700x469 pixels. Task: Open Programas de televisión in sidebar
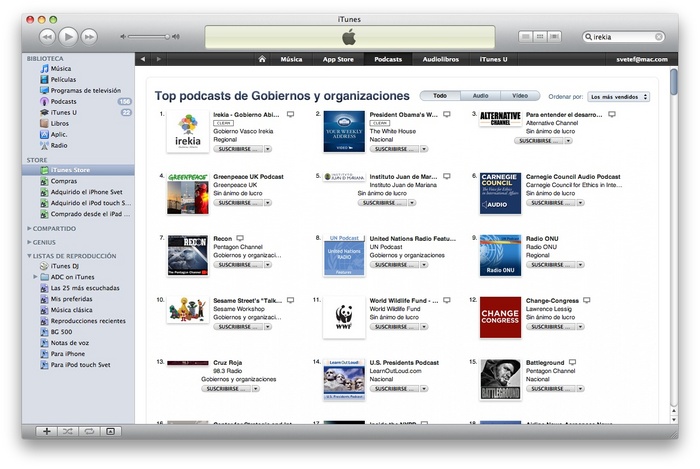[78, 90]
